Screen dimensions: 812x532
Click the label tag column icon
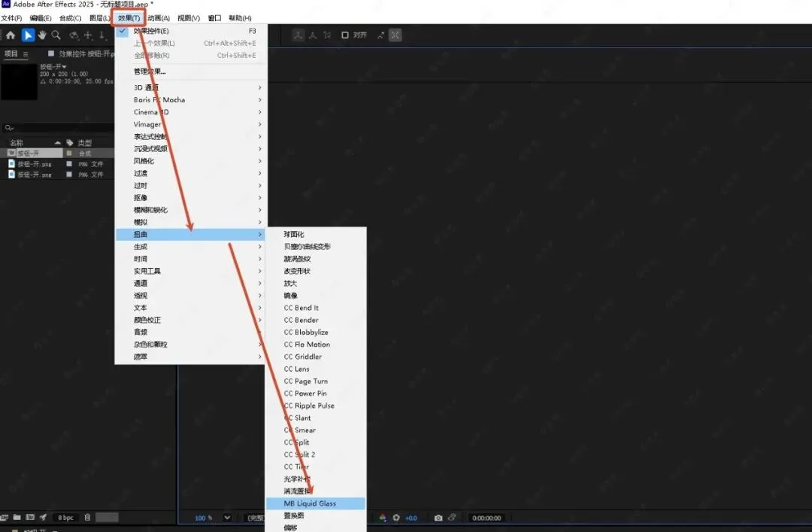click(x=69, y=142)
